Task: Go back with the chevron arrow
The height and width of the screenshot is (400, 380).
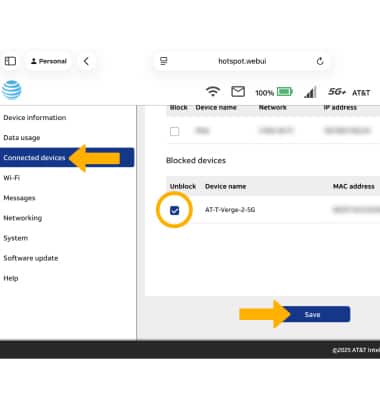Action: pos(86,61)
